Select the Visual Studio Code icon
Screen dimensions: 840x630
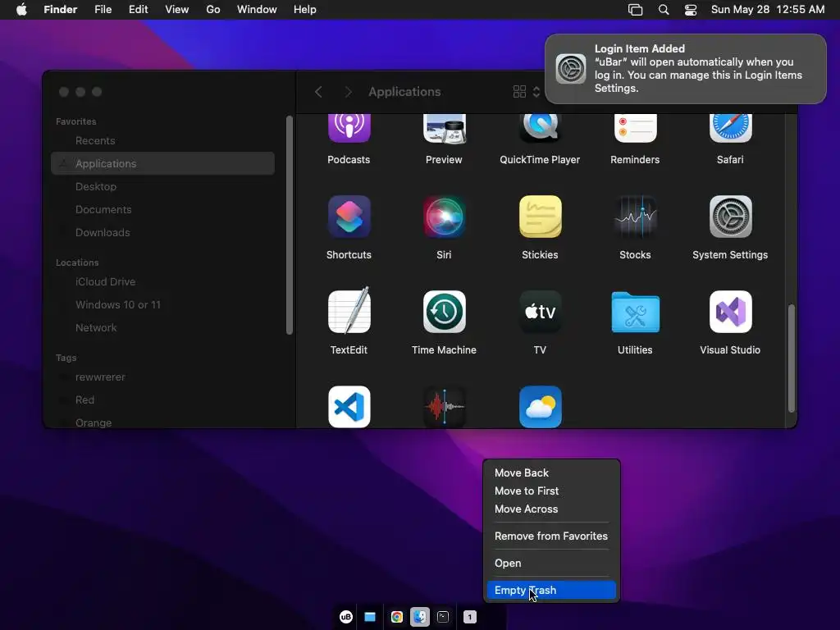349,407
